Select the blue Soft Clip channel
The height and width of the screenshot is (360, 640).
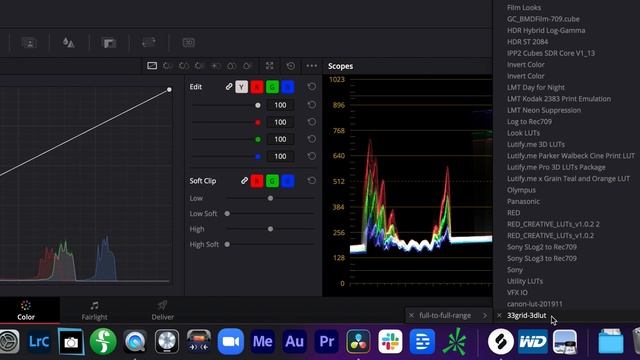tap(288, 181)
